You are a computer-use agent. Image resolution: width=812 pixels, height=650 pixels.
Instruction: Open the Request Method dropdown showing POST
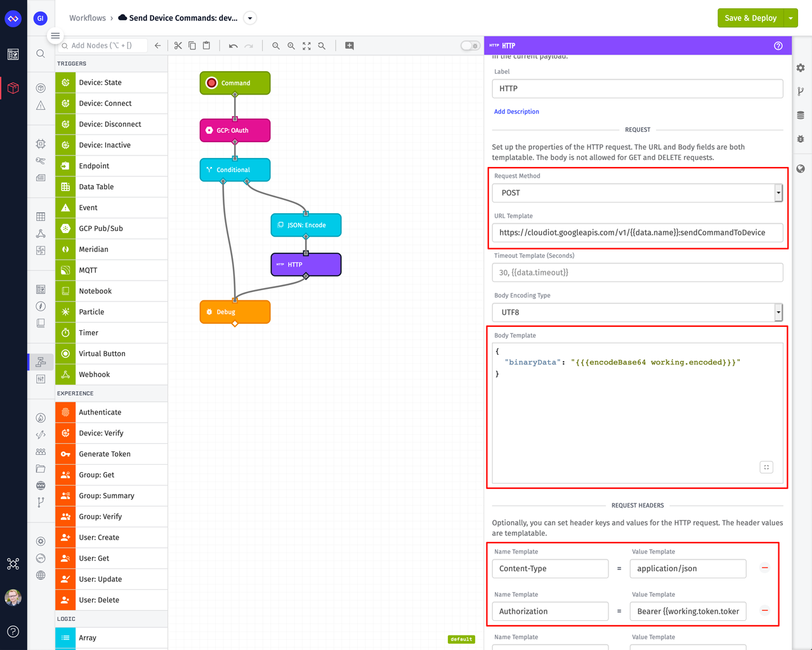pos(638,192)
